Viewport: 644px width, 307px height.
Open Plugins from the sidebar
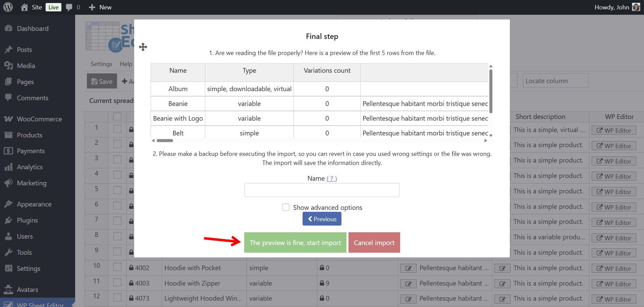click(27, 220)
